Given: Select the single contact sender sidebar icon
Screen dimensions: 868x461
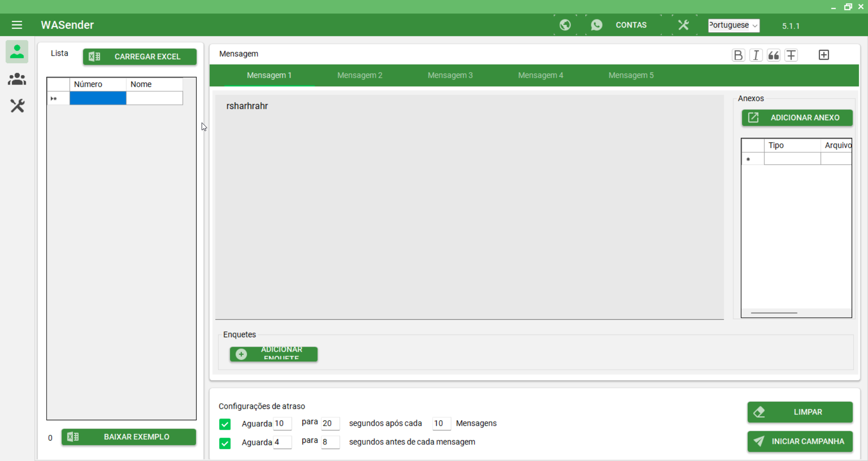Looking at the screenshot, I should click(x=17, y=52).
